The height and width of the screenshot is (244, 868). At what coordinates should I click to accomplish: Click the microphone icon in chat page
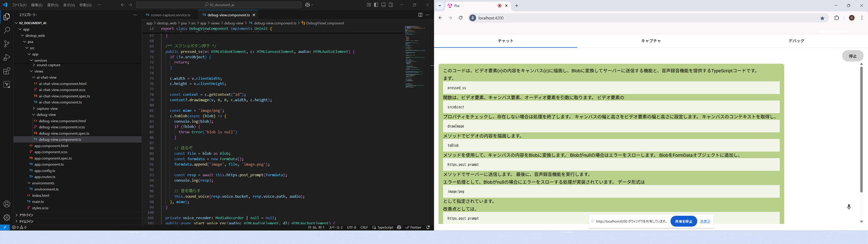(849, 206)
